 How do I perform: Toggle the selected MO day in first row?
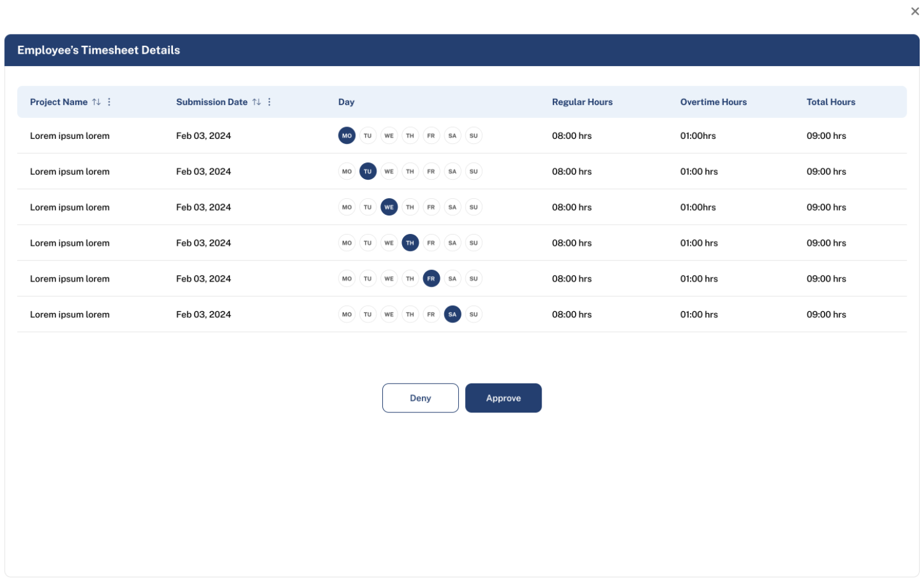(346, 136)
